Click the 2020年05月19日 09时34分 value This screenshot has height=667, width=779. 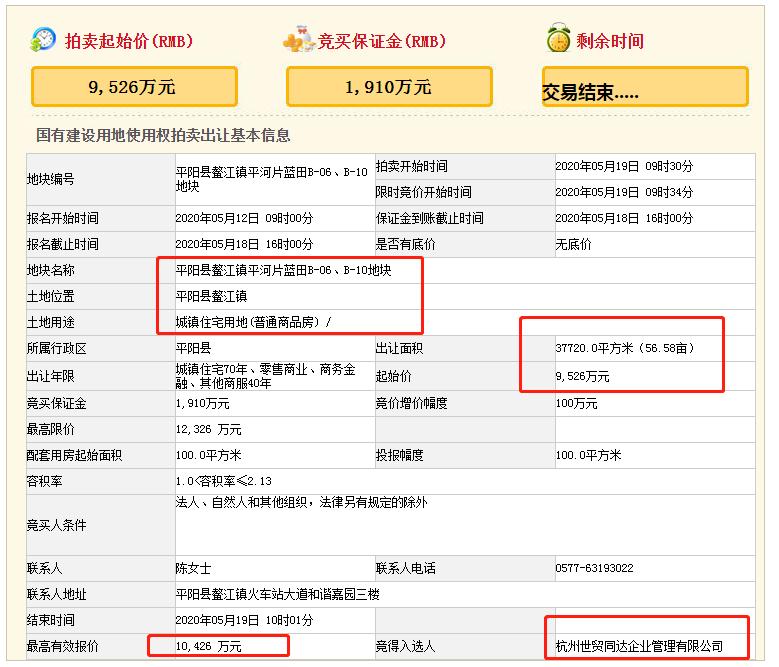coord(623,192)
